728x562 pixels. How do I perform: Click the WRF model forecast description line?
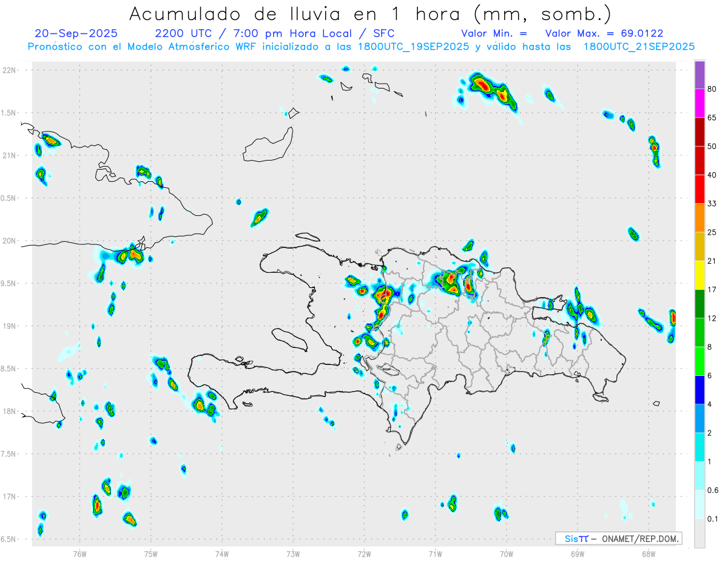point(361,47)
